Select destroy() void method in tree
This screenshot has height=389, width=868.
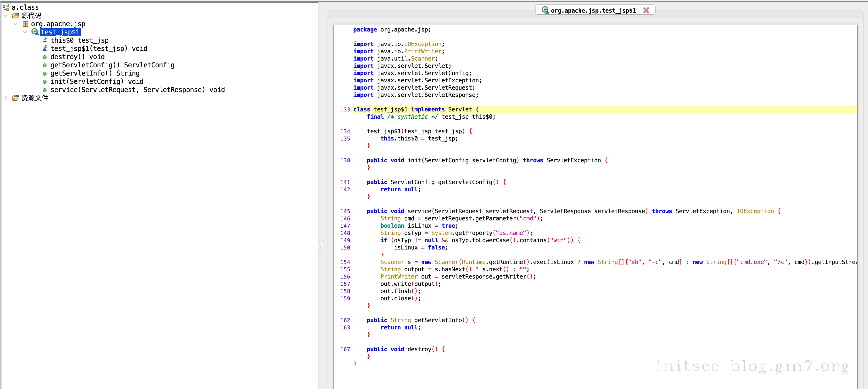point(78,57)
